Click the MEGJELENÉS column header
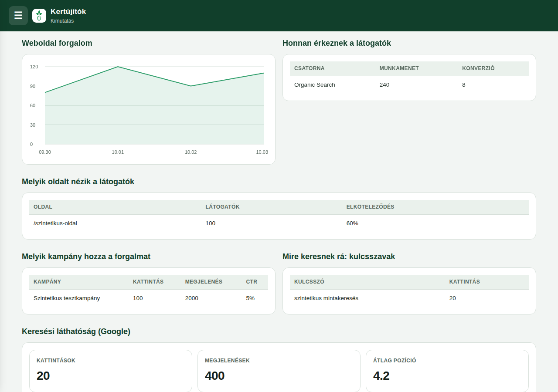This screenshot has height=392, width=558. click(x=204, y=282)
